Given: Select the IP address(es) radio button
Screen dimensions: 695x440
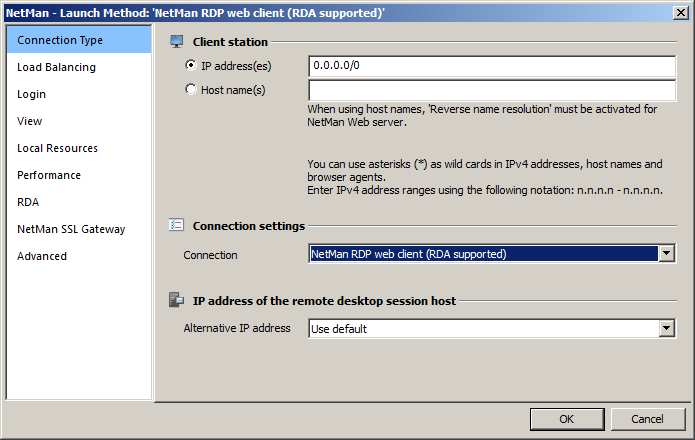Looking at the screenshot, I should click(x=191, y=66).
